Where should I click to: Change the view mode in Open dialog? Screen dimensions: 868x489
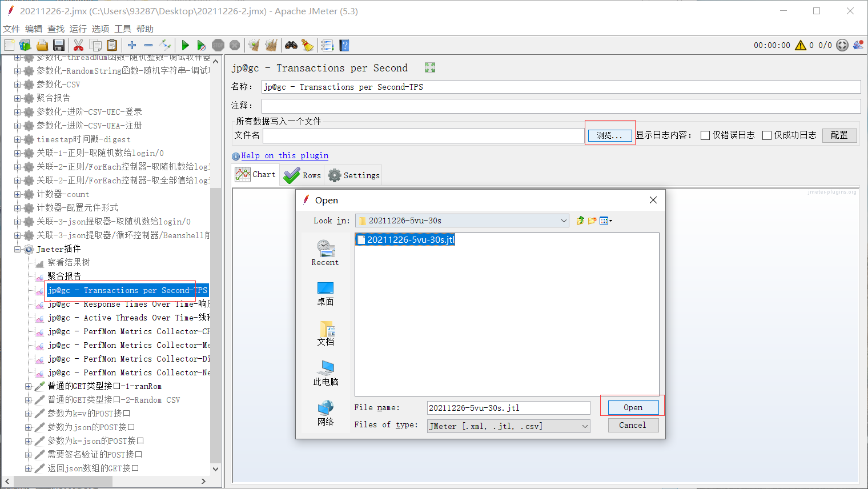click(605, 221)
